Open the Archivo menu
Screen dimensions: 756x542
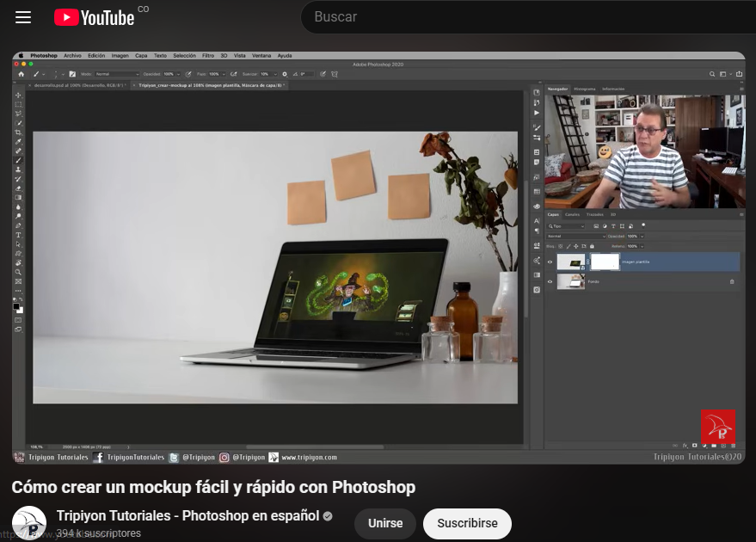pos(72,55)
